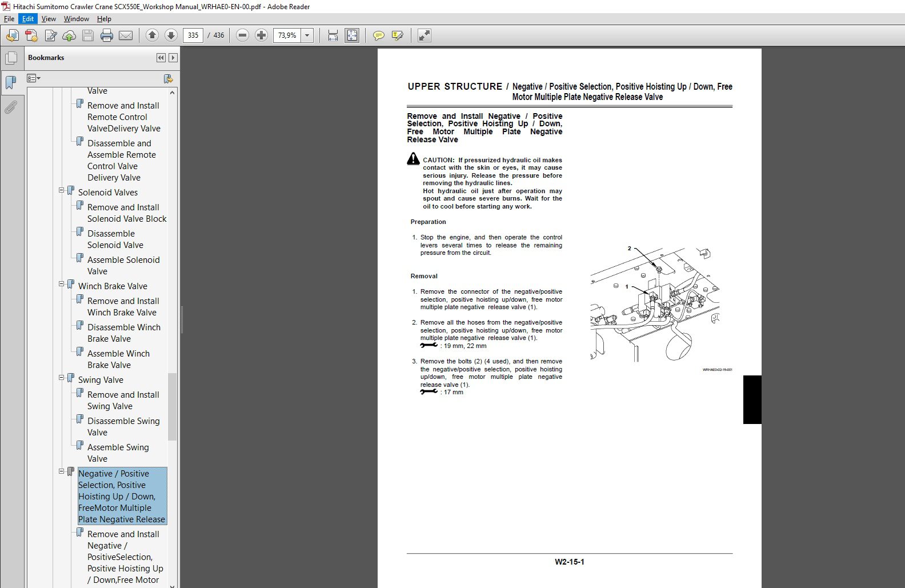The image size is (905, 588).
Task: Click the bookmarks scrollbar up arrow
Action: [x=172, y=93]
